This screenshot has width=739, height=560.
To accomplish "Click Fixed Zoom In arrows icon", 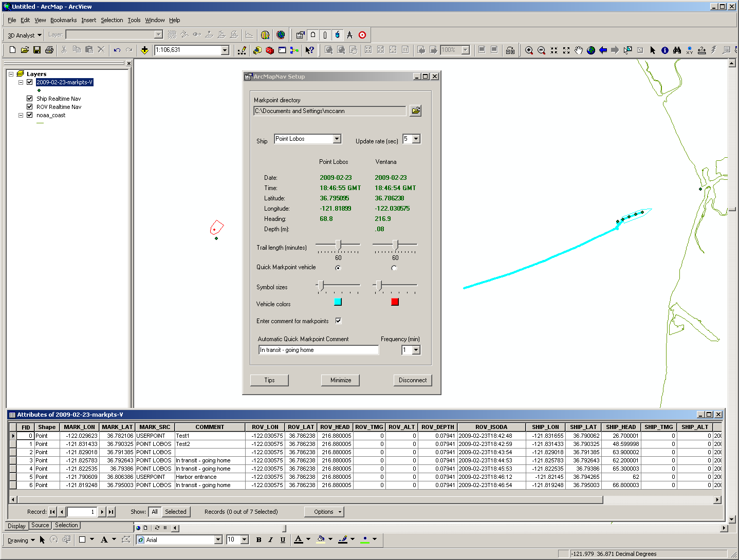I will (553, 50).
